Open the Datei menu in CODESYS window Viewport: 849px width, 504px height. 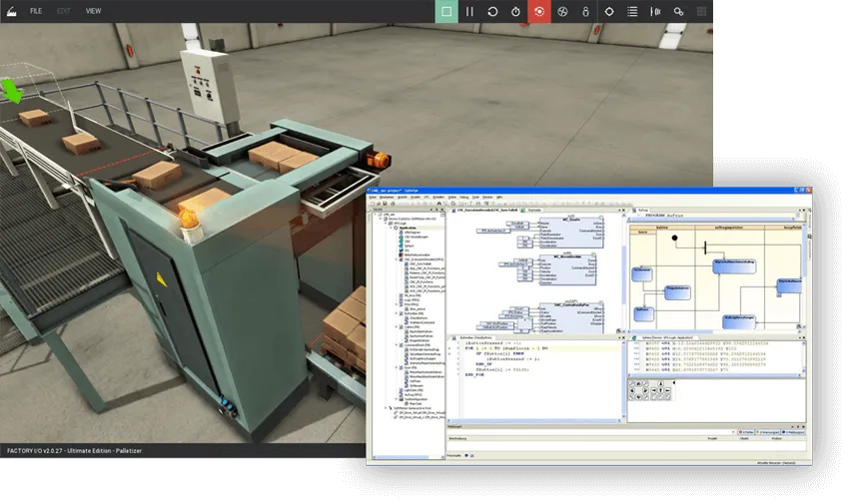373,198
